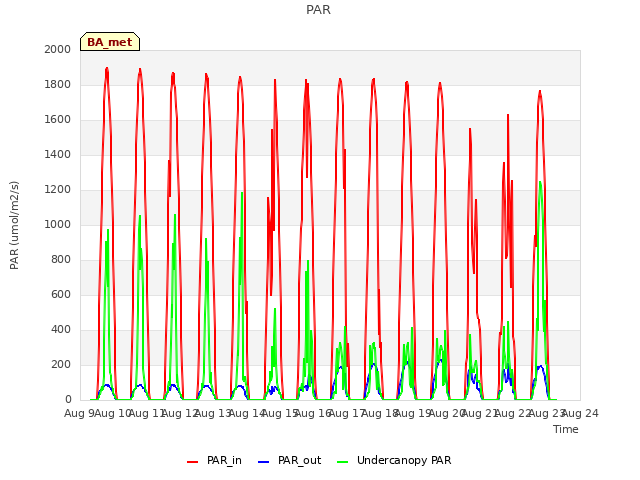
Task: Click the Aug 22 x-axis tick label
Action: tap(513, 414)
